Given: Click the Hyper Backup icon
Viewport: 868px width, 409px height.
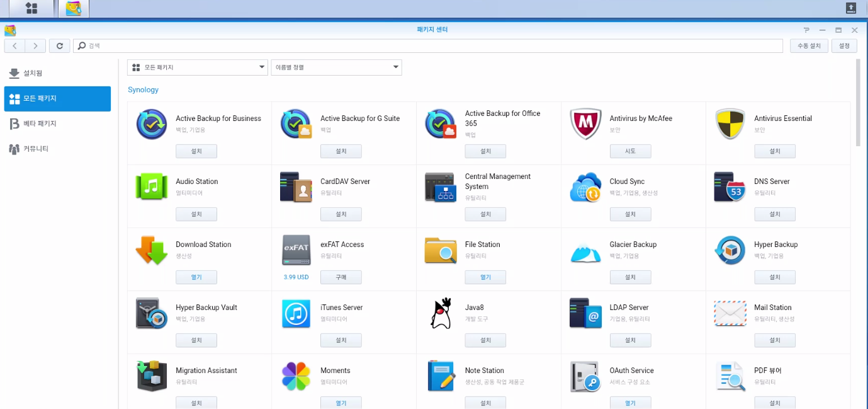Looking at the screenshot, I should tap(730, 250).
